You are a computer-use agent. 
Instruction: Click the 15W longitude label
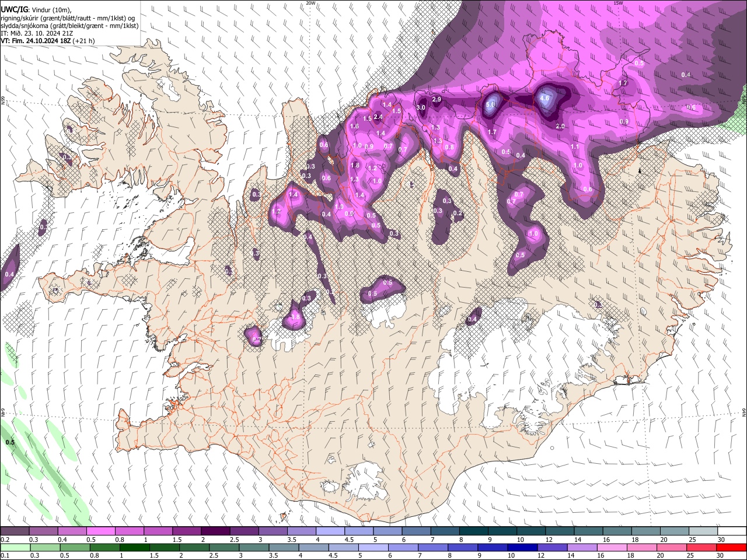(618, 3)
